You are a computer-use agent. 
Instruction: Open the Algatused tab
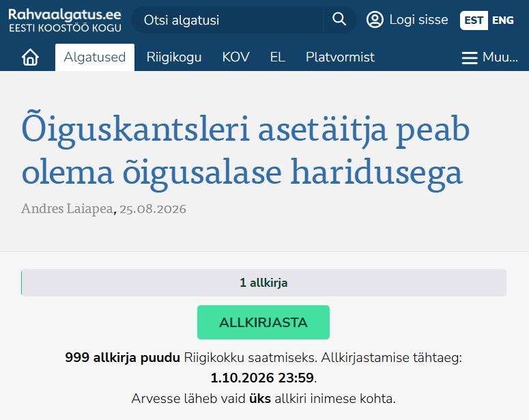pyautogui.click(x=95, y=57)
